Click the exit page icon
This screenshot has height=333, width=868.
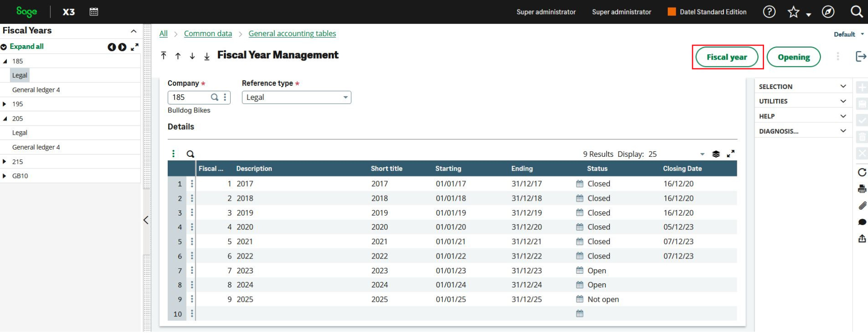861,56
